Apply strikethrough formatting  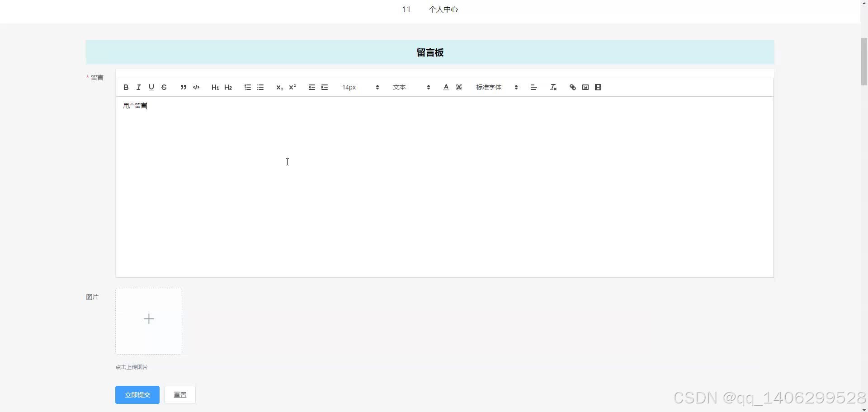pos(164,87)
